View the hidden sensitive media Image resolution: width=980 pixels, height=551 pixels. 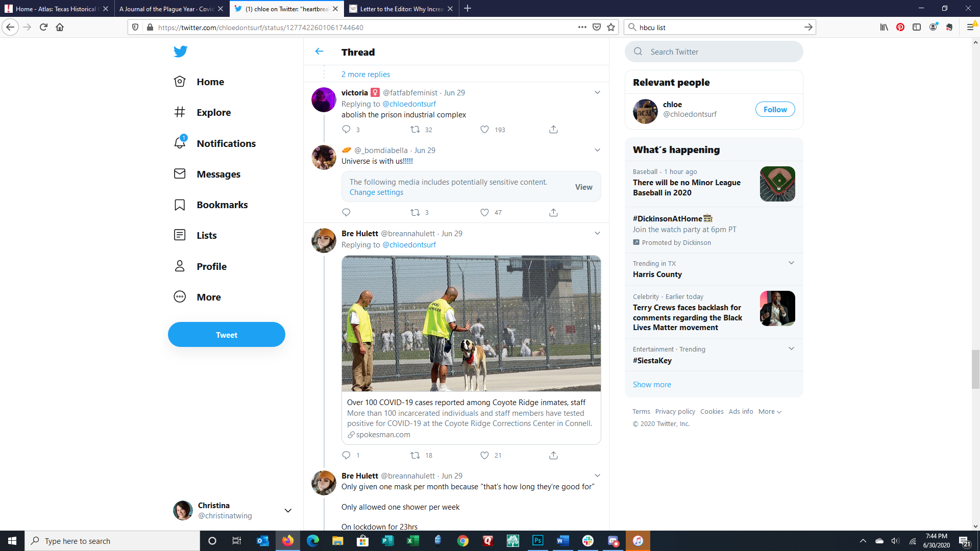pos(583,187)
